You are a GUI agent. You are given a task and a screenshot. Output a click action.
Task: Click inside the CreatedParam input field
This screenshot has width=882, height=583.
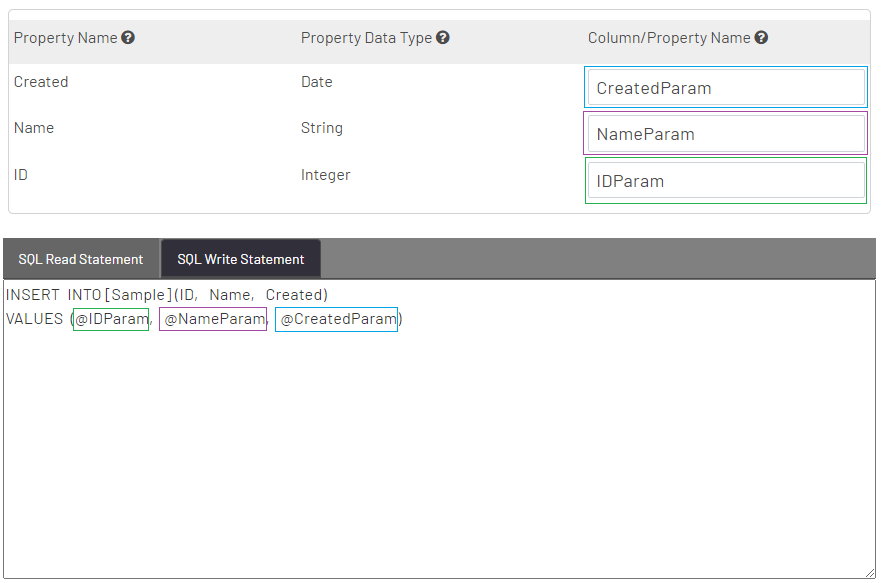tap(725, 87)
